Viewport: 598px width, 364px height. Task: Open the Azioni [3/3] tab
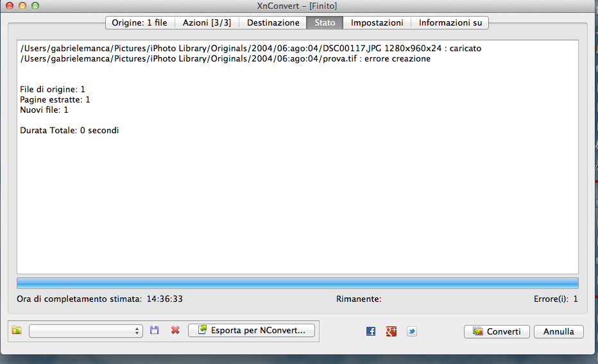click(x=207, y=23)
